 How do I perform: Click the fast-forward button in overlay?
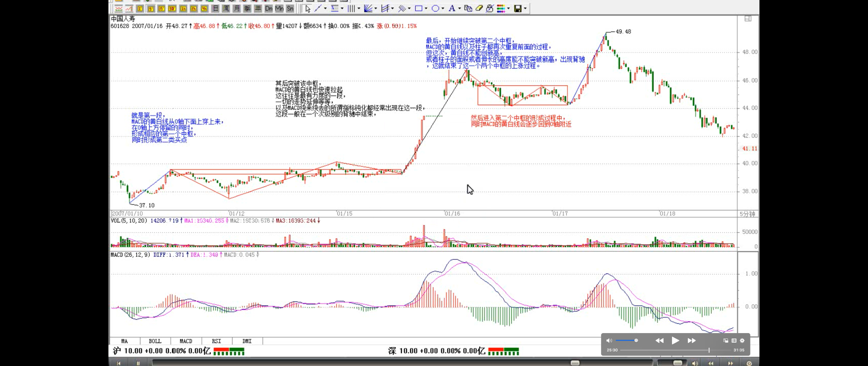691,340
